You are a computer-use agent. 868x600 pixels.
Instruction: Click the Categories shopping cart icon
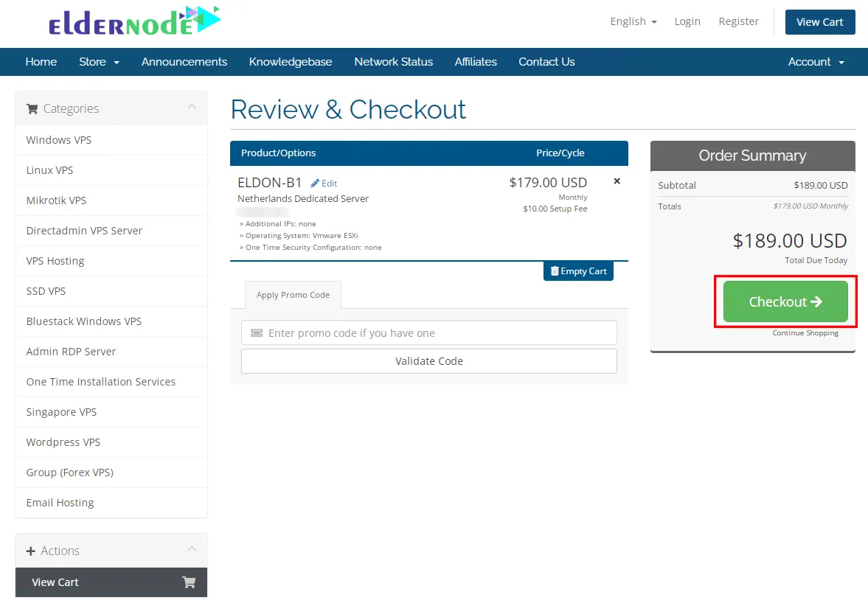point(32,108)
